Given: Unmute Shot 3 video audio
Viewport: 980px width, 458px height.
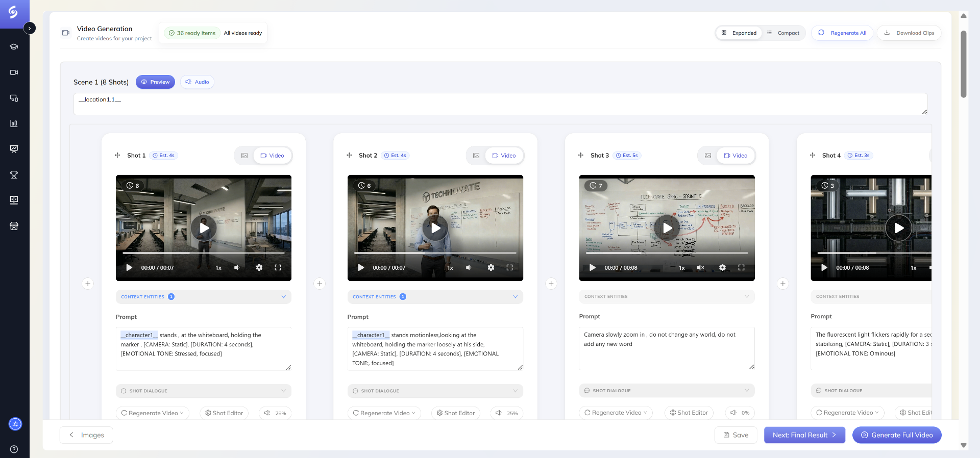Looking at the screenshot, I should (x=701, y=267).
